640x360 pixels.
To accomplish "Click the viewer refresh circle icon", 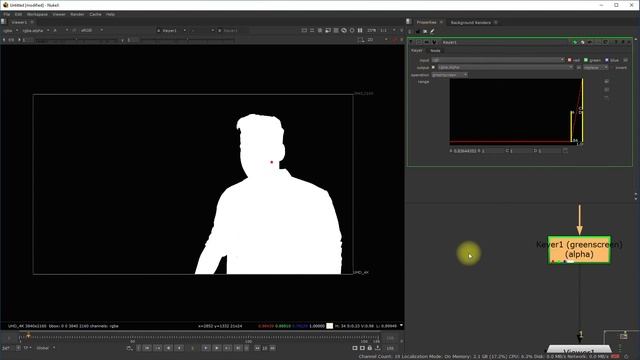I will [x=352, y=30].
